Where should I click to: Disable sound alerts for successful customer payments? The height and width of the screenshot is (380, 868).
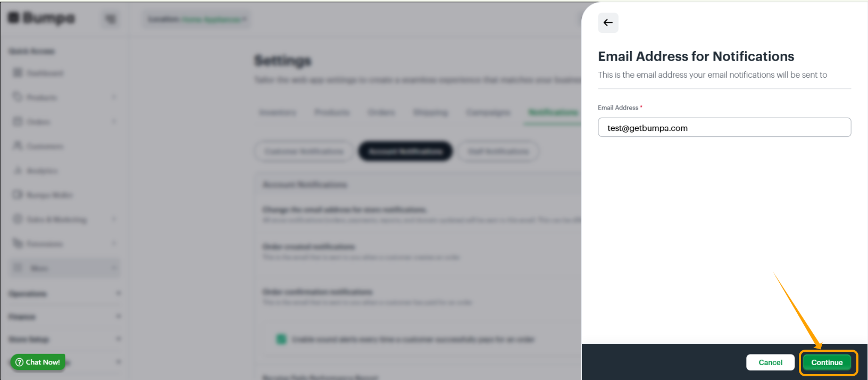(281, 338)
